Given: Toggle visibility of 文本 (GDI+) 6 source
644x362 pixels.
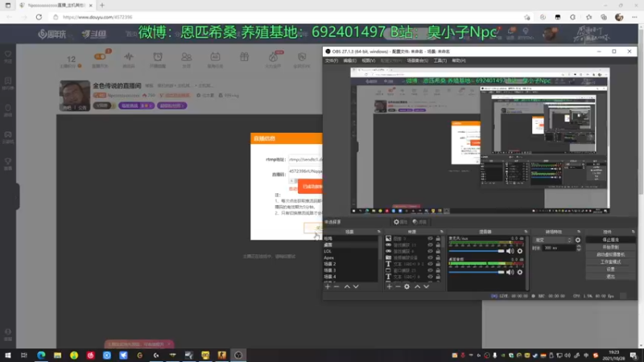Looking at the screenshot, I should tap(430, 277).
